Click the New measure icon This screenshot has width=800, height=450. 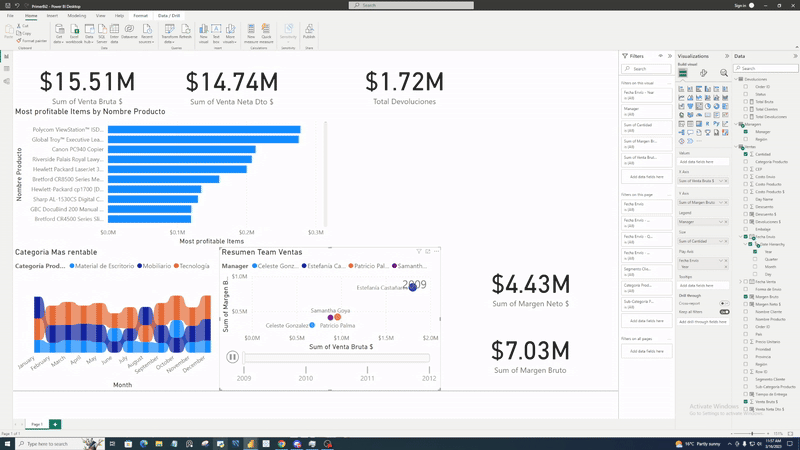[251, 33]
